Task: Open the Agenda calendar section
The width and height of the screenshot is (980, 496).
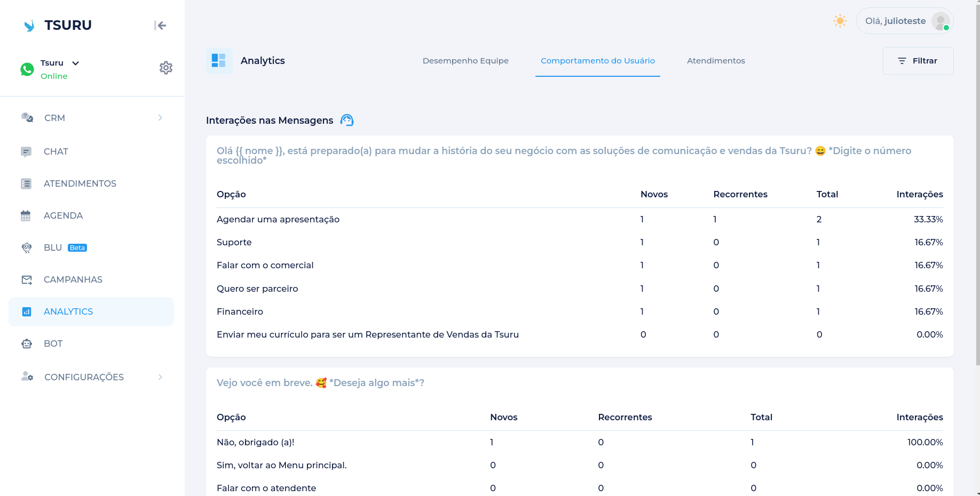Action: (x=63, y=215)
